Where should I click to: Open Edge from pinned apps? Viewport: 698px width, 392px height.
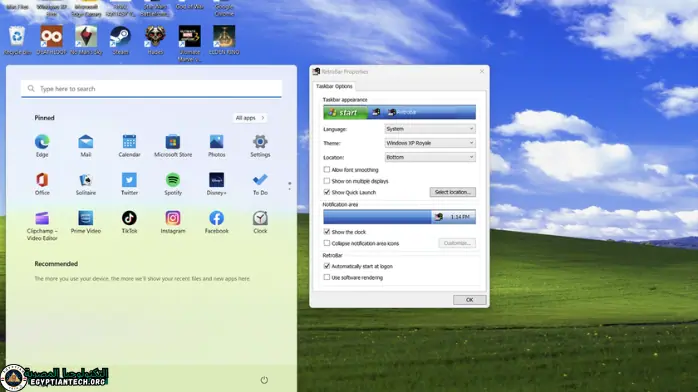[x=42, y=146]
